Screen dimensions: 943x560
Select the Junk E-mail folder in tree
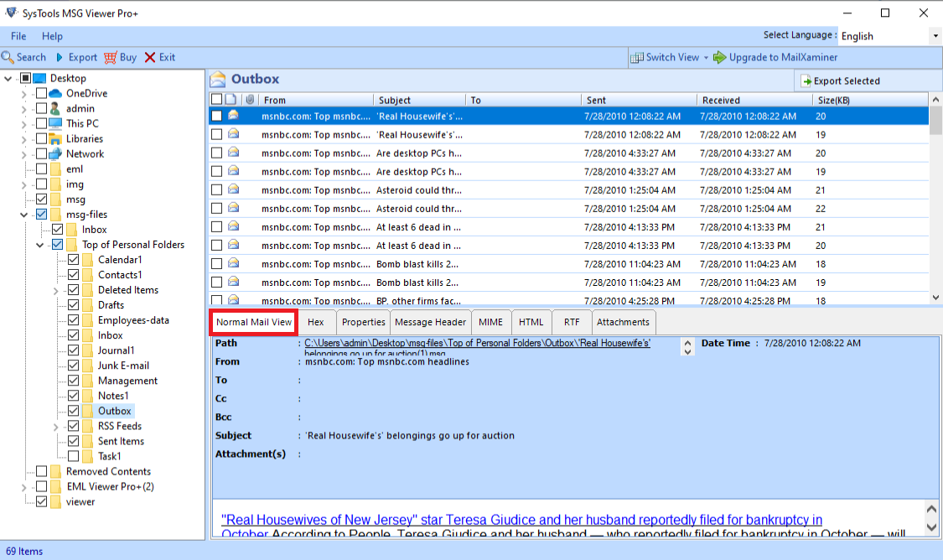123,366
